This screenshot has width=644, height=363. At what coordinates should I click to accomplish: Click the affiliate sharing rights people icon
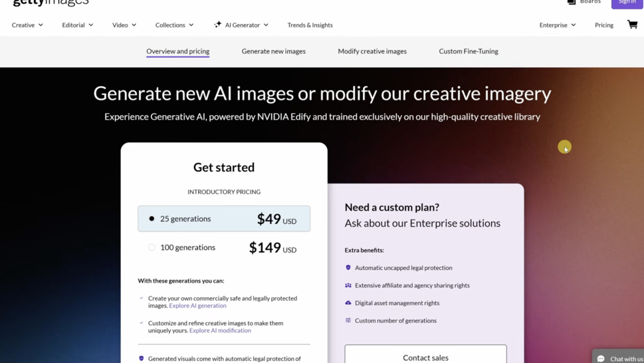click(x=348, y=285)
